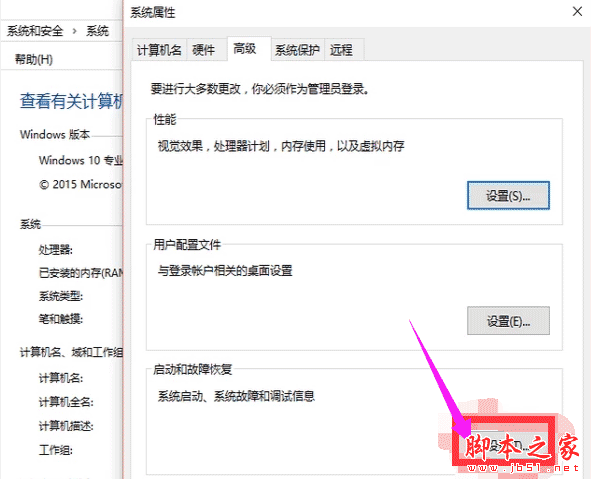Screen dimensions: 591x479
Task: Close the 系统属性 dialog with X
Action: 577,12
